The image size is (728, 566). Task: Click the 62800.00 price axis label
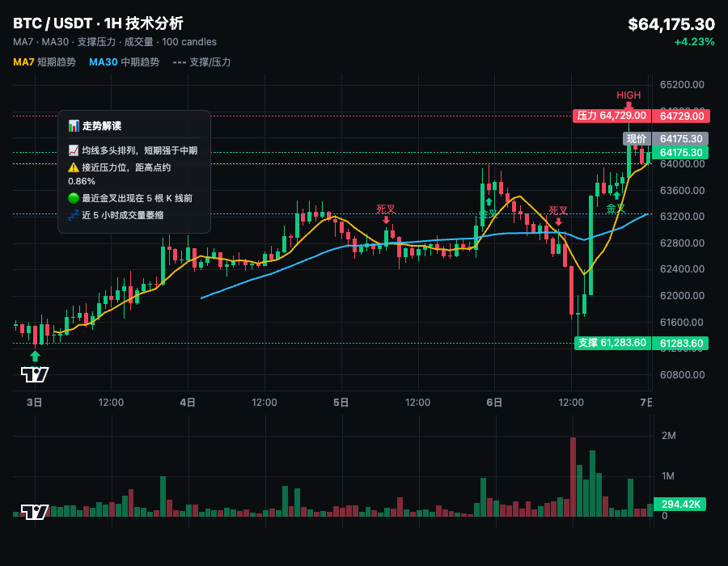[x=682, y=243]
